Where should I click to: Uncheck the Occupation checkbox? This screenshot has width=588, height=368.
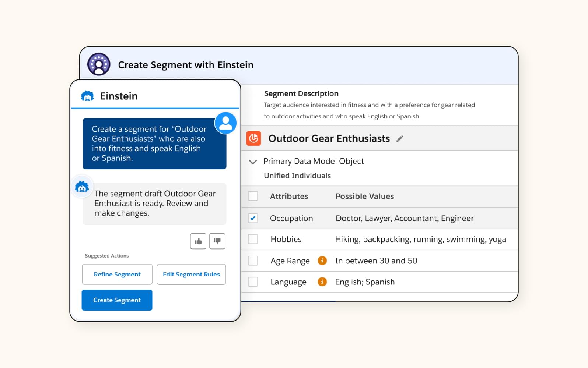pos(253,218)
